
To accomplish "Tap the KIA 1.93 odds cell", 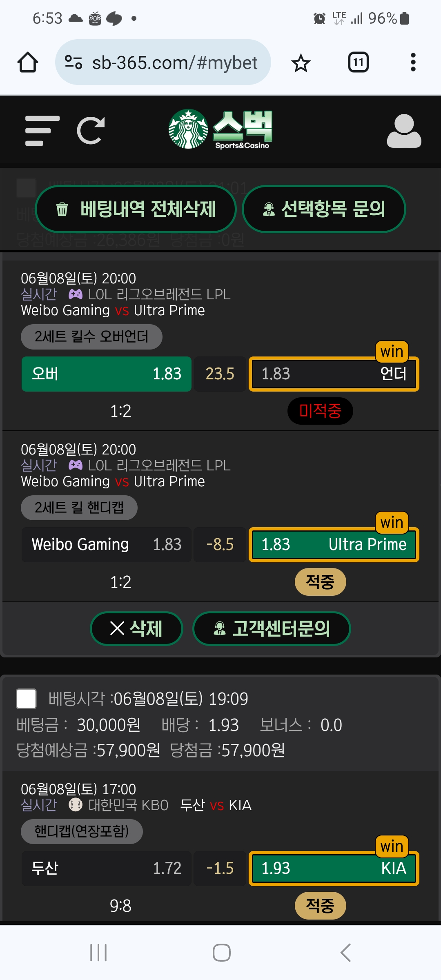I will pyautogui.click(x=334, y=868).
